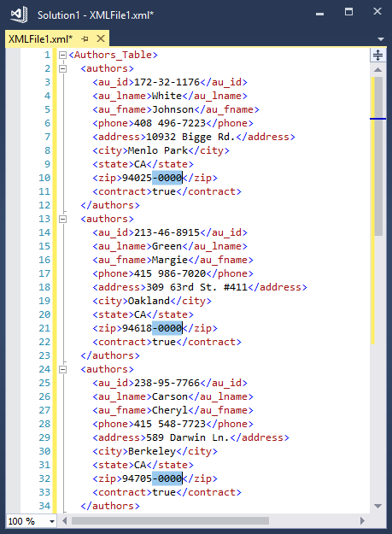Click the state CA value on line 20
Screen dimensions: 392x534
(140, 314)
